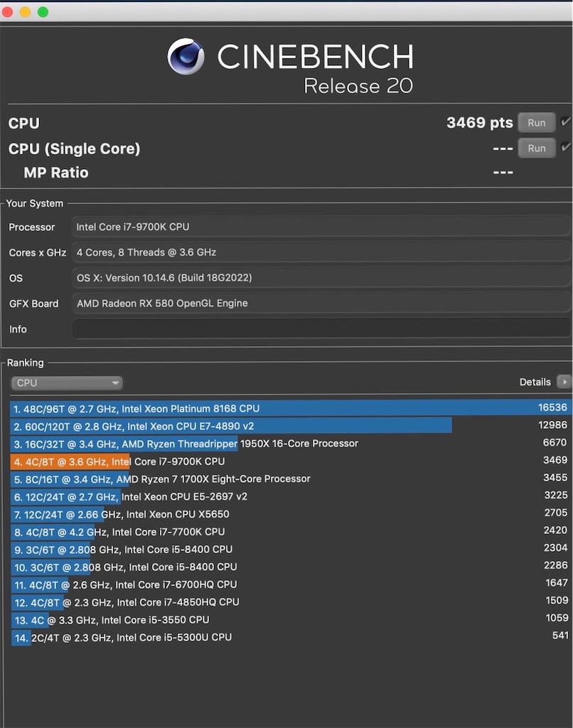The image size is (573, 728).
Task: Select ranking row Ryzen Threadripper 1950X
Action: click(291, 444)
